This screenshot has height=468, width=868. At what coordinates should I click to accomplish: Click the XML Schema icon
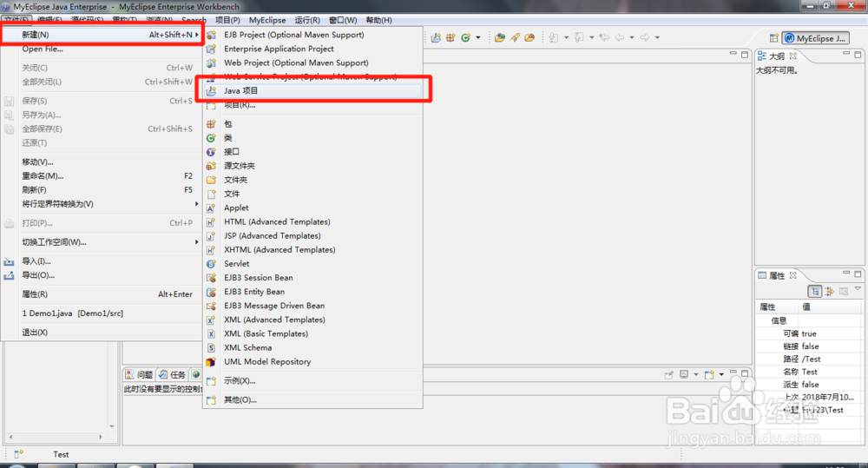[x=211, y=348]
